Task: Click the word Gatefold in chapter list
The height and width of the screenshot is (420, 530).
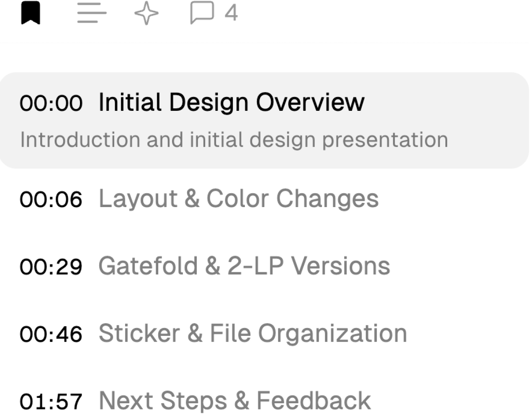Action: click(148, 266)
